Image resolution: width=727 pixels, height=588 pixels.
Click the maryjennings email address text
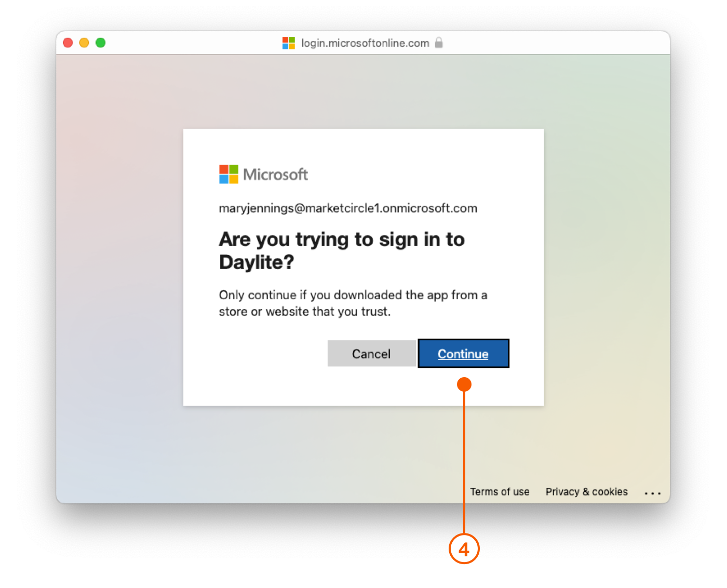click(x=348, y=208)
